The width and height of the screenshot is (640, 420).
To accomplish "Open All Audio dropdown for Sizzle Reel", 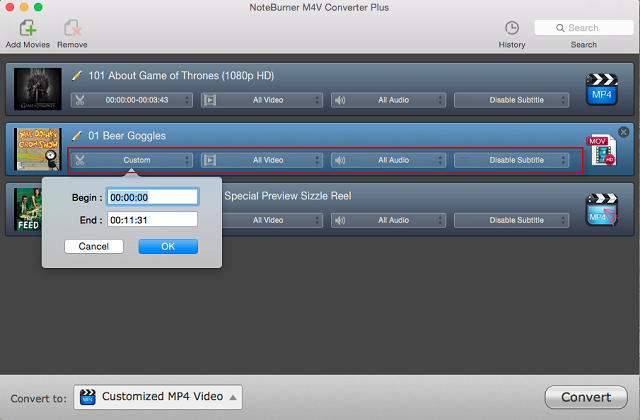I will [388, 220].
